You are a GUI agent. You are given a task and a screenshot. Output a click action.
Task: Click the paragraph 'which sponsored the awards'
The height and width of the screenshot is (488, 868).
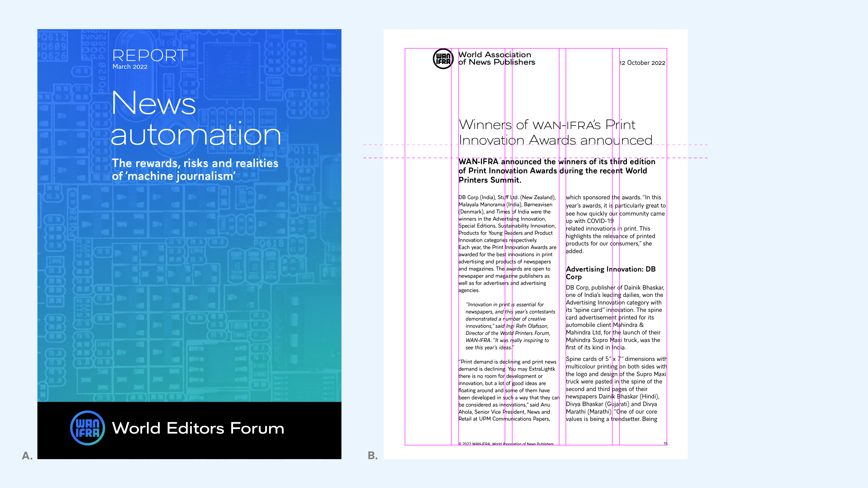click(x=616, y=224)
